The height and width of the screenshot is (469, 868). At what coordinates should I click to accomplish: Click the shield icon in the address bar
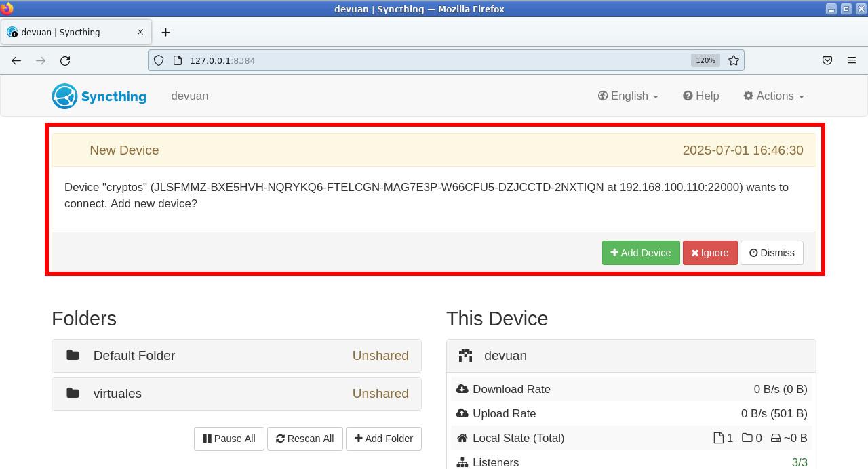(158, 60)
